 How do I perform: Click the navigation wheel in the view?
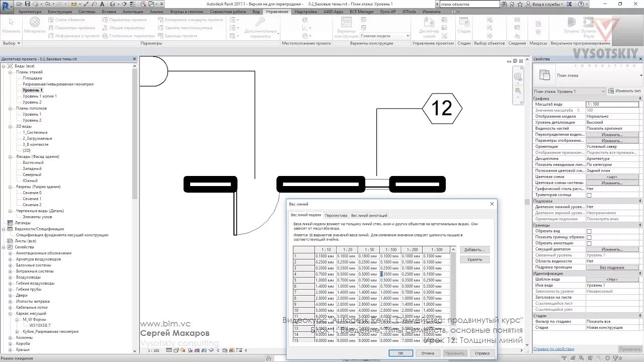(518, 77)
